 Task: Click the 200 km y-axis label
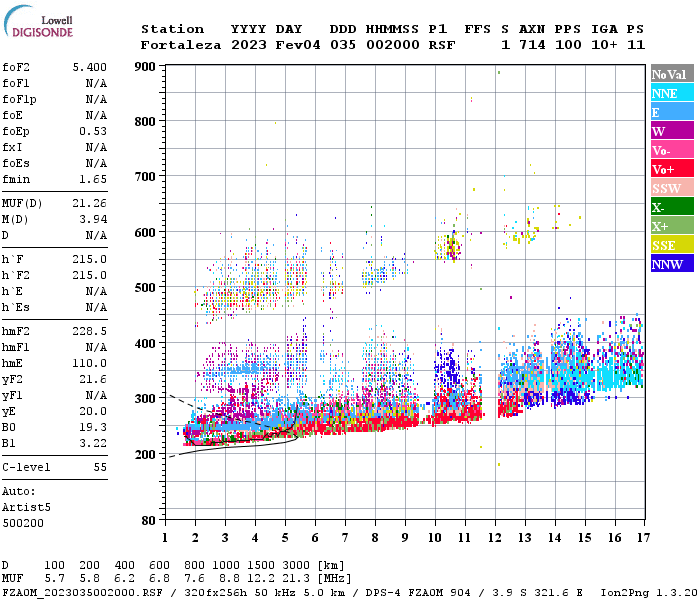pos(145,454)
